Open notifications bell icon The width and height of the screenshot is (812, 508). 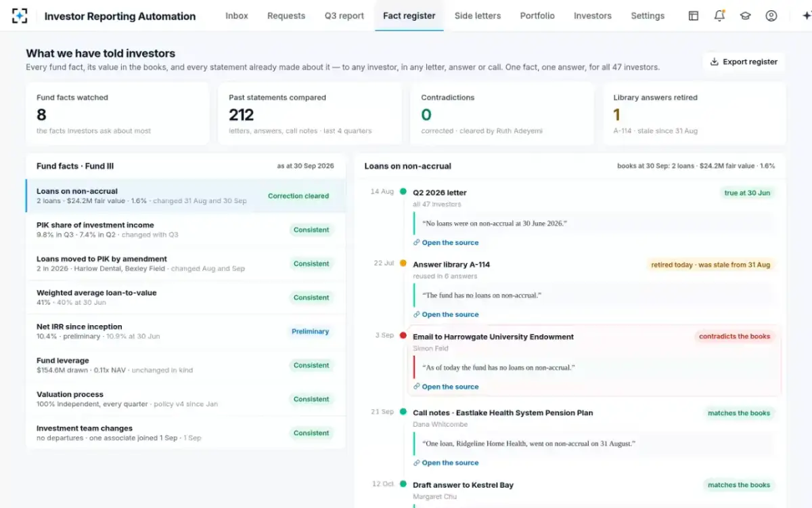pyautogui.click(x=719, y=16)
